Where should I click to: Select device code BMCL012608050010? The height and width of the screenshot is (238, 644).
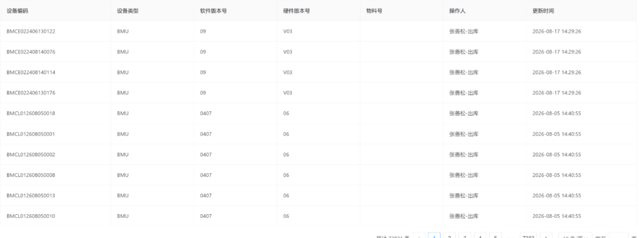[31, 216]
